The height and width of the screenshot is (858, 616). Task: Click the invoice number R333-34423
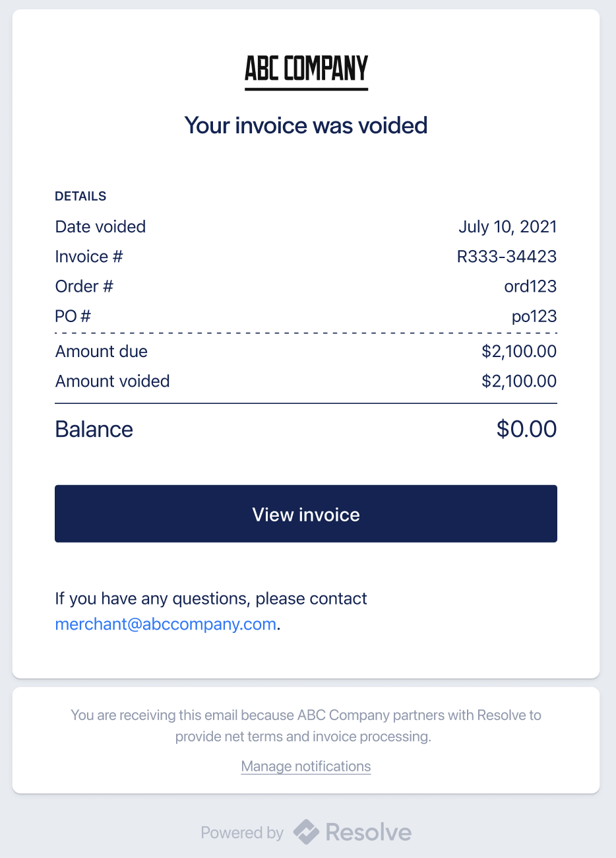point(507,256)
